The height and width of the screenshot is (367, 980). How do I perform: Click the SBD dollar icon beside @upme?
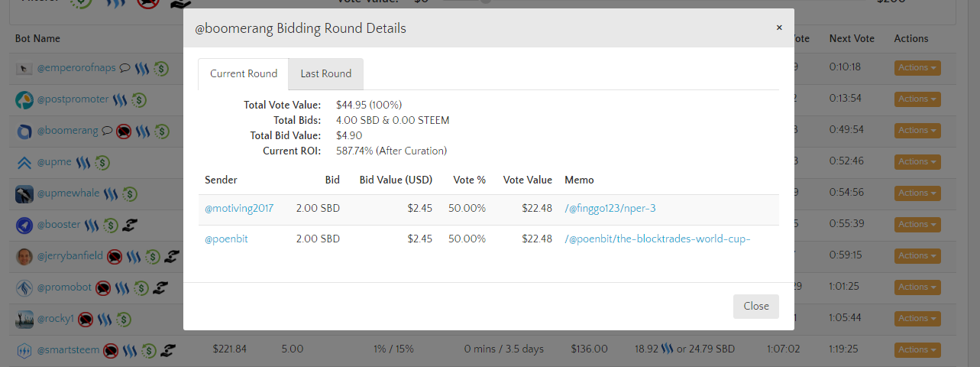102,162
